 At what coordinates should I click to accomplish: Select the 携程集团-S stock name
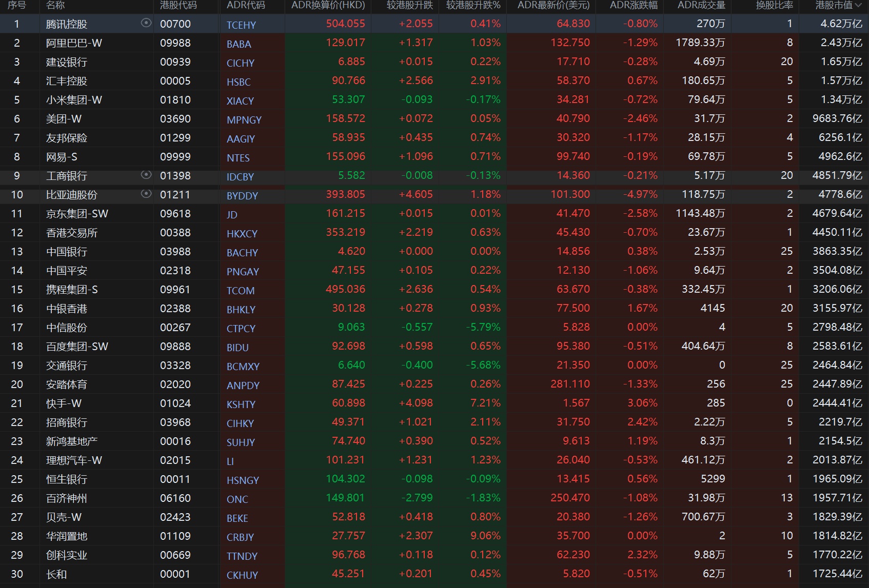72,290
